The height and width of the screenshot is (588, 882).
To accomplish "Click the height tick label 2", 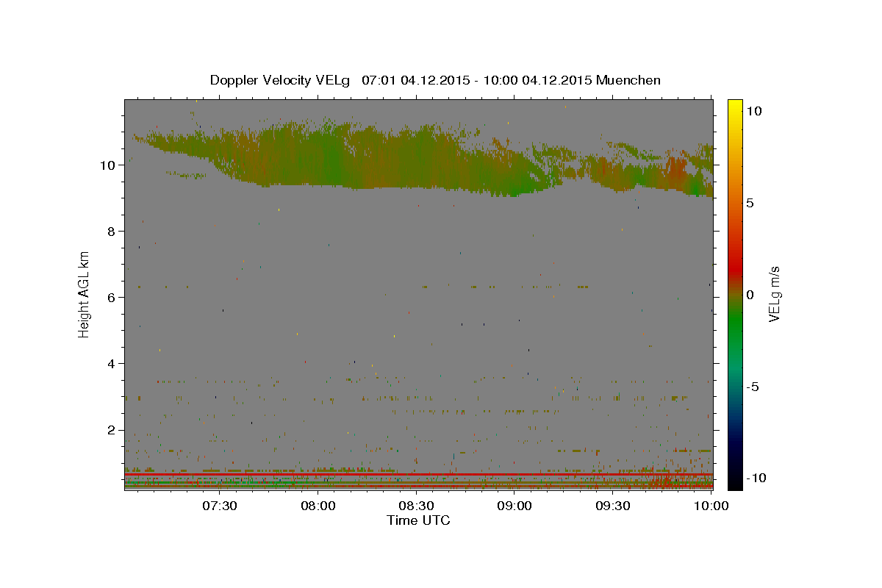I will coord(113,430).
